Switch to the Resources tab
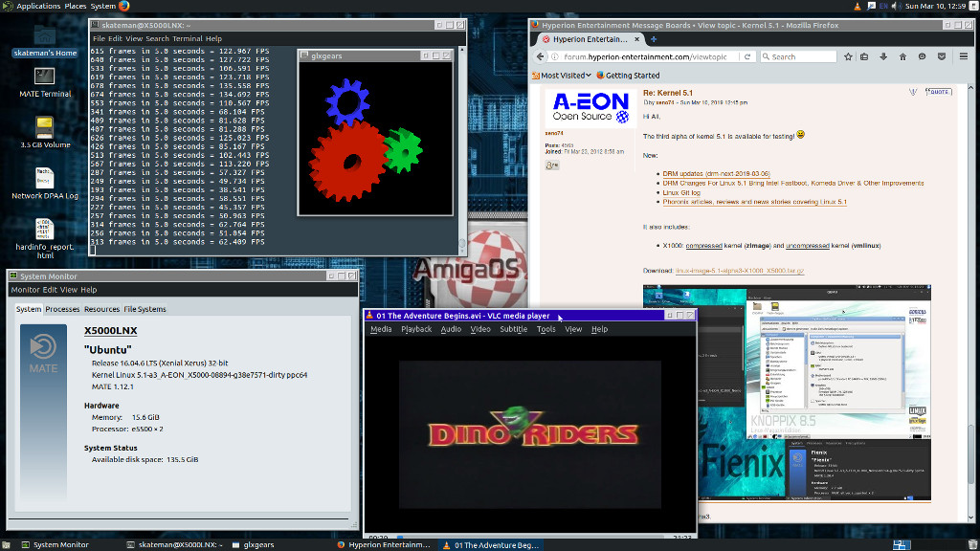 101,309
